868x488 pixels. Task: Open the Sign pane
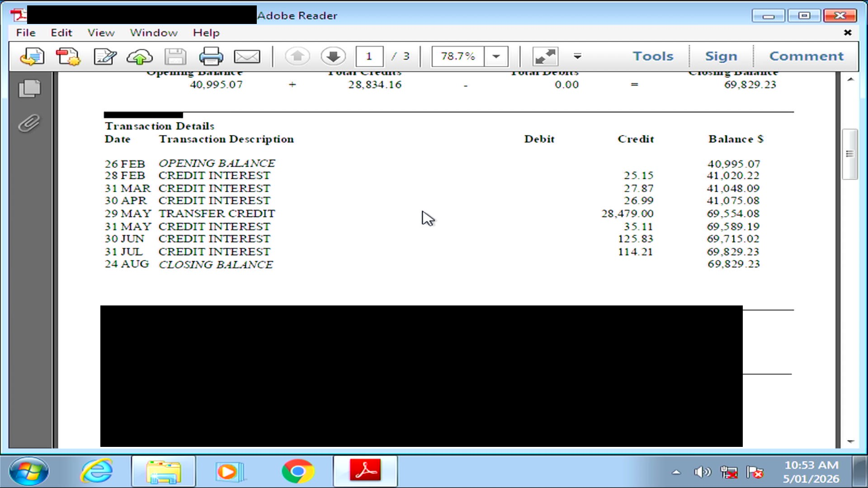click(721, 56)
